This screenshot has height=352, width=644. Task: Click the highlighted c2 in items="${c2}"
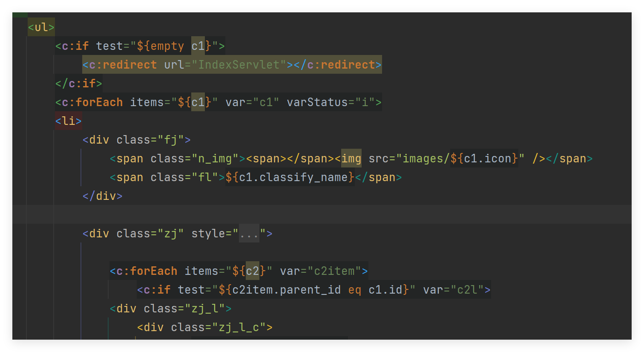(253, 271)
